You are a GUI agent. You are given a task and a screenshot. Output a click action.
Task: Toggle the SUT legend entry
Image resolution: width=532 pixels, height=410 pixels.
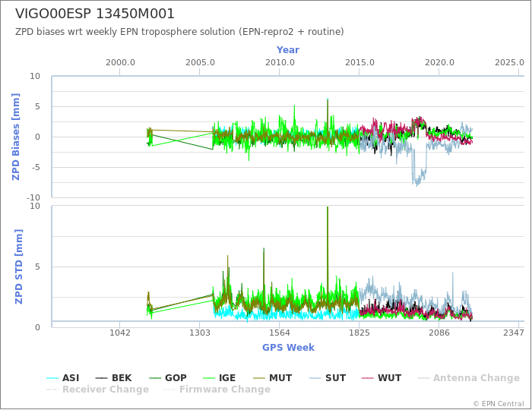pos(328,378)
